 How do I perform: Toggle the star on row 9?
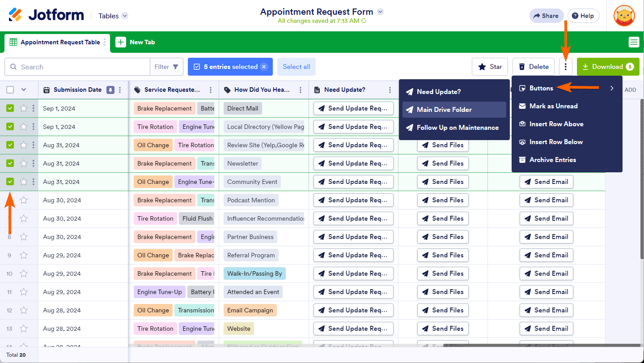click(x=24, y=255)
